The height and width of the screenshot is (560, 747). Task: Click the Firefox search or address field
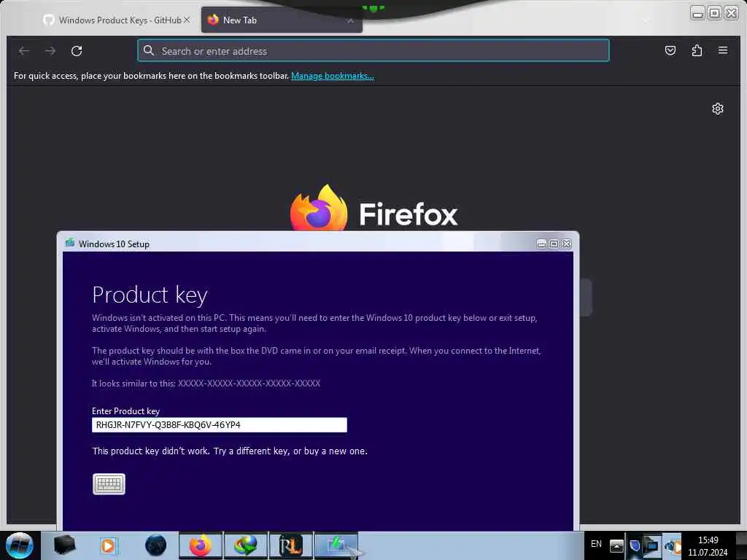tap(373, 50)
